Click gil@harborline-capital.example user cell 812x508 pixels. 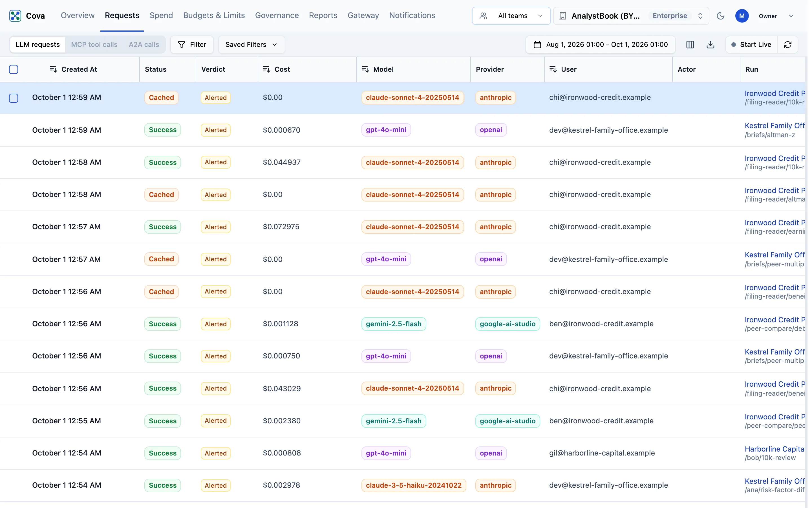tap(602, 453)
